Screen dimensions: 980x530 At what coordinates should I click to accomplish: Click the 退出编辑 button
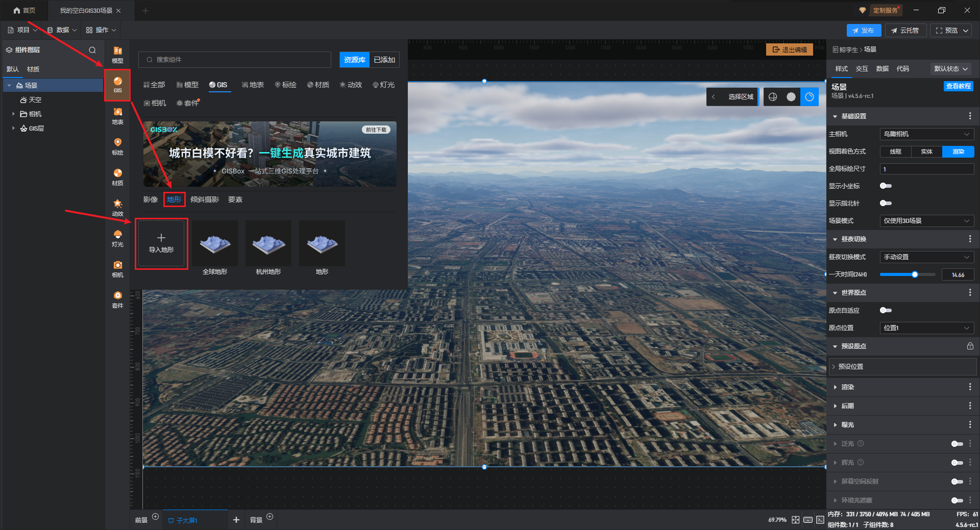click(x=789, y=49)
